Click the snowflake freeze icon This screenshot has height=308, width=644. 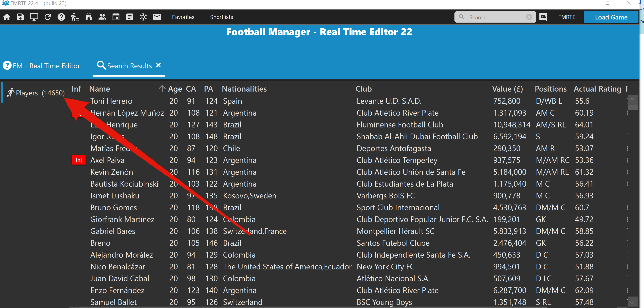pos(143,17)
